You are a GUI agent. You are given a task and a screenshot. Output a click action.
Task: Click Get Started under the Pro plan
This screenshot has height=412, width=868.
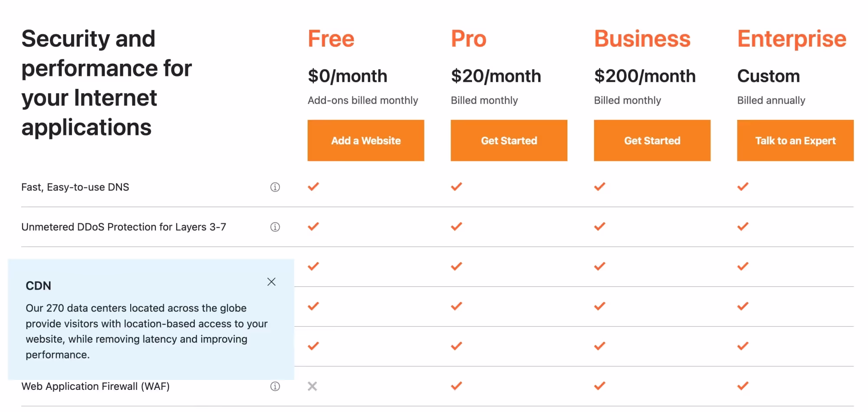click(509, 141)
